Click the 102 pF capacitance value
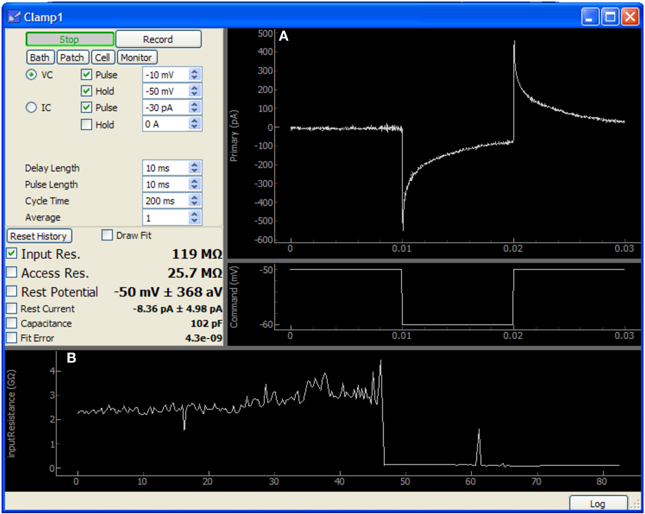 (206, 324)
